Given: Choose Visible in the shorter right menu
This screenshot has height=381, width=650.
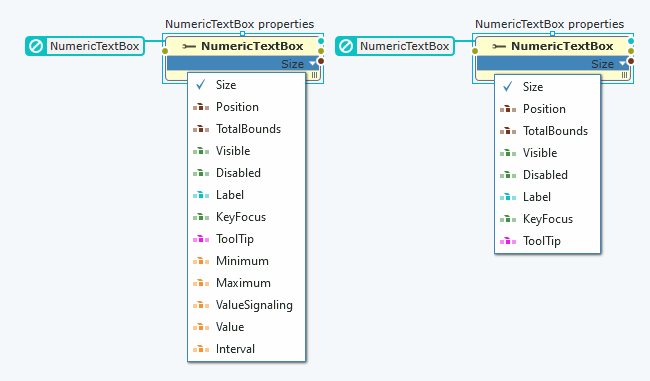Looking at the screenshot, I should [548, 153].
